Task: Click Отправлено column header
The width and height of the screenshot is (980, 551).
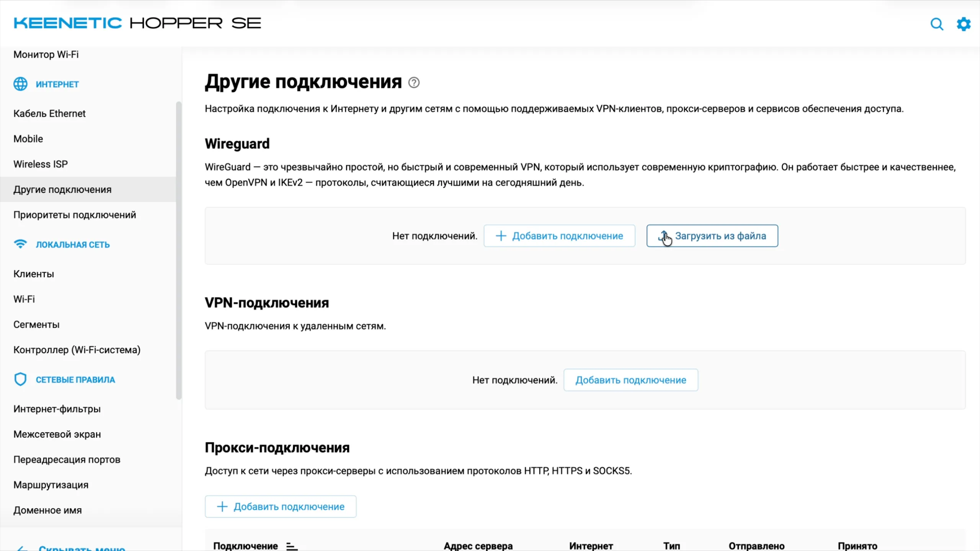Action: (756, 546)
